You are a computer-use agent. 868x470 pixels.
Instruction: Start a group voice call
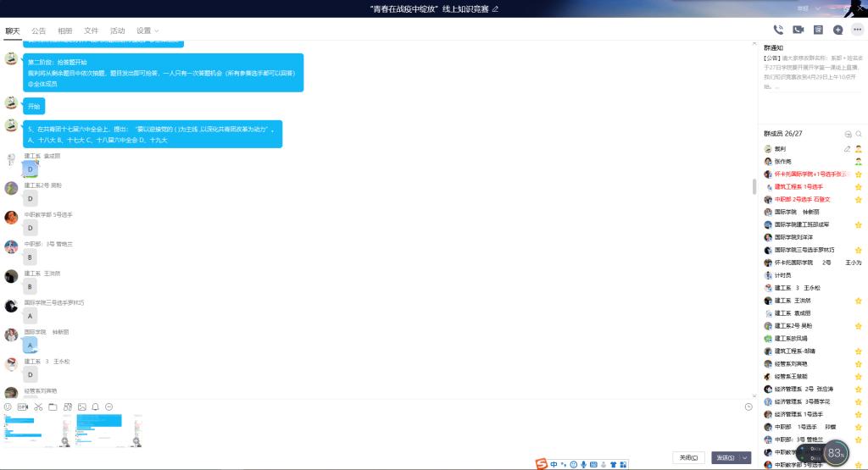click(778, 30)
